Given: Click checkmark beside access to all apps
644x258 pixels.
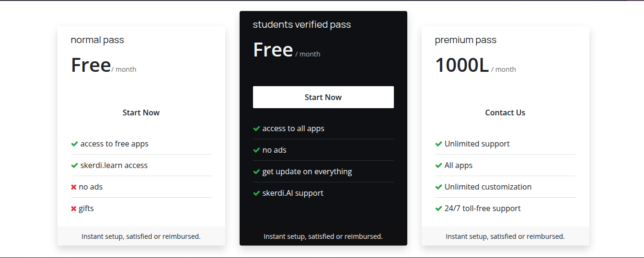Looking at the screenshot, I should point(256,129).
